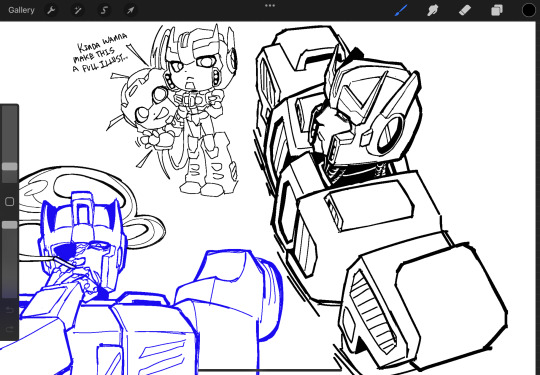The height and width of the screenshot is (375, 540).
Task: Open the Adjustments magic wand menu
Action: click(x=78, y=10)
